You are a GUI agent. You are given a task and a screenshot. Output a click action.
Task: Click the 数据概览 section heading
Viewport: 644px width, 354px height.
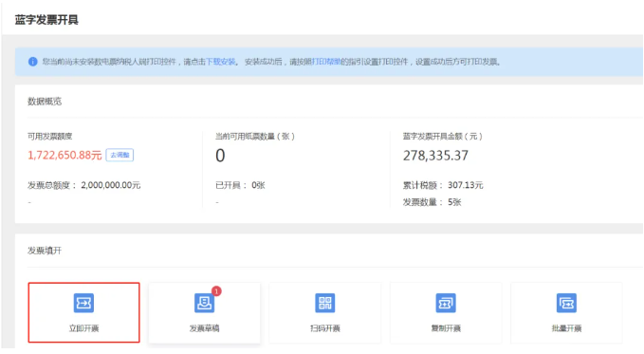(45, 102)
